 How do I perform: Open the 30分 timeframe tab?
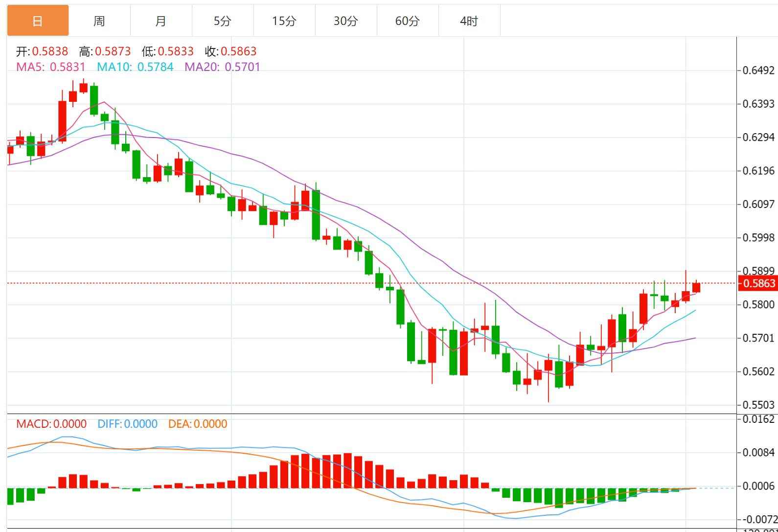(x=346, y=21)
